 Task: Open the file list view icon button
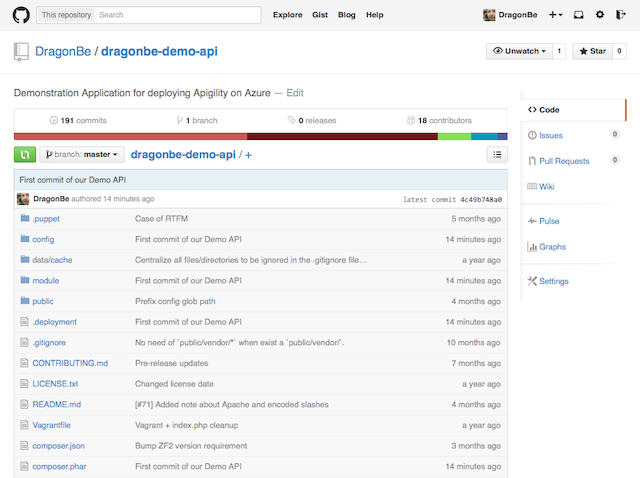click(x=496, y=154)
